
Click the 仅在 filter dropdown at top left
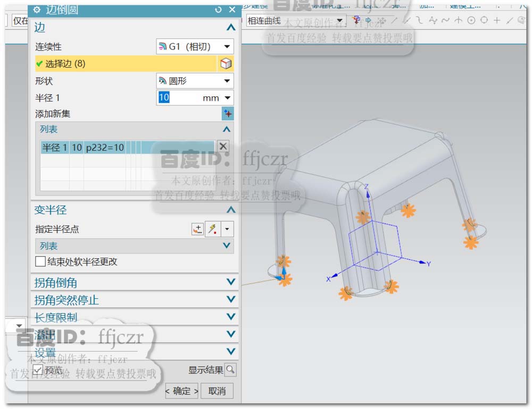pos(20,21)
